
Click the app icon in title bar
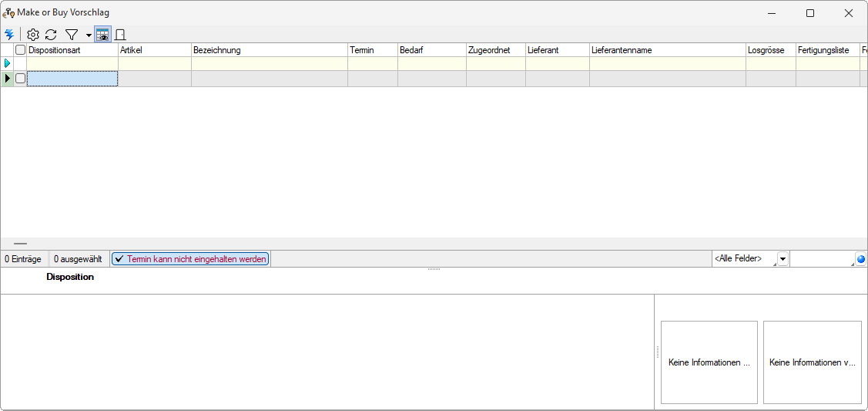tap(8, 13)
